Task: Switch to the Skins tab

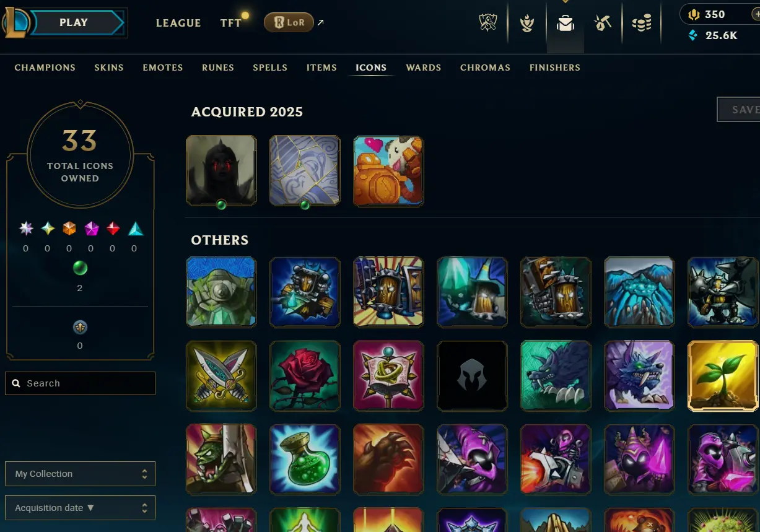Action: tap(109, 68)
